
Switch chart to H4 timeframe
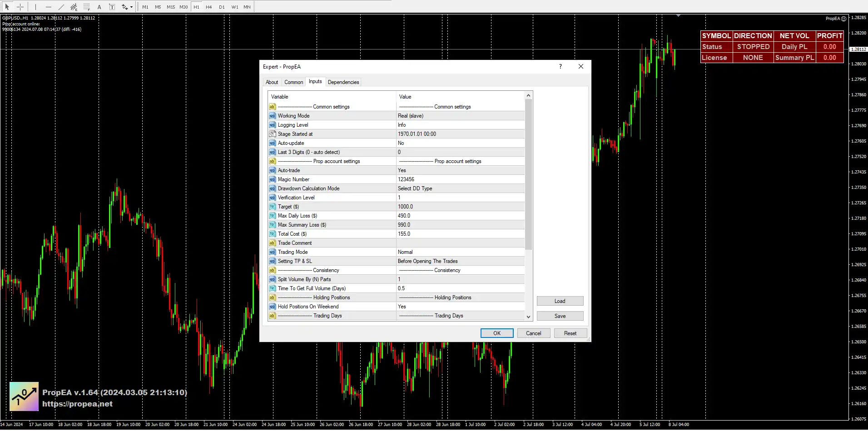pos(209,7)
